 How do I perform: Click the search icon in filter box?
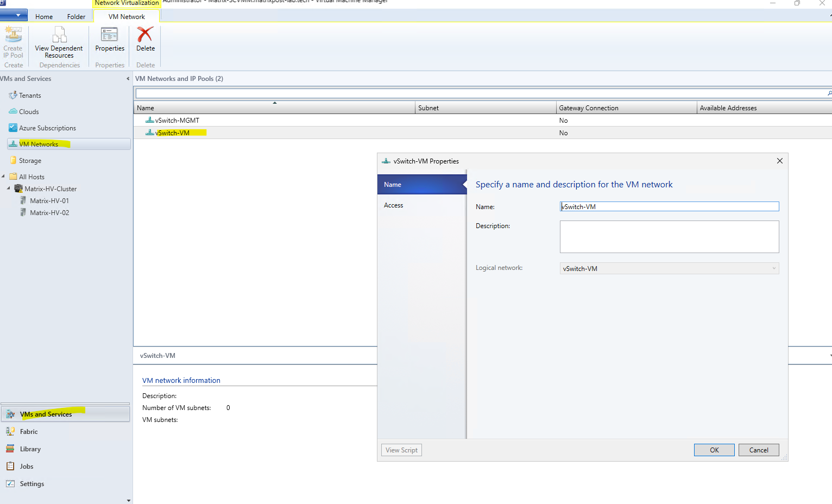tap(829, 93)
